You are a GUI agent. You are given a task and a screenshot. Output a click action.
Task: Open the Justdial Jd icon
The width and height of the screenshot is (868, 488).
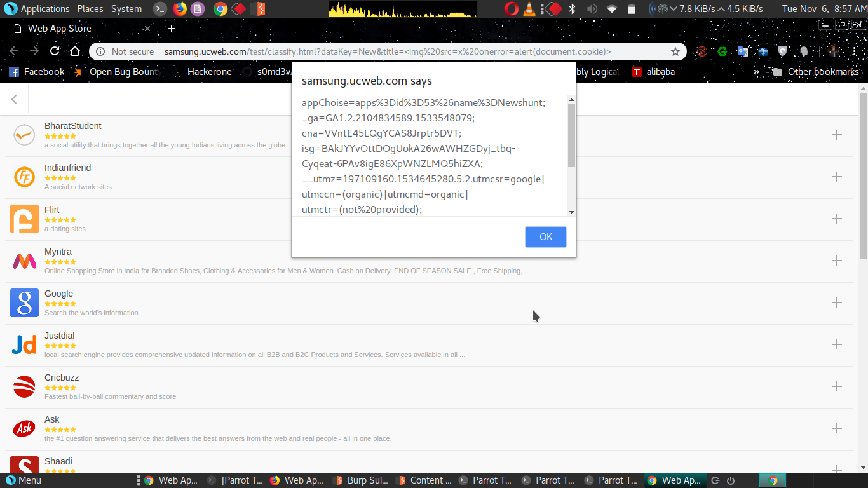[24, 344]
